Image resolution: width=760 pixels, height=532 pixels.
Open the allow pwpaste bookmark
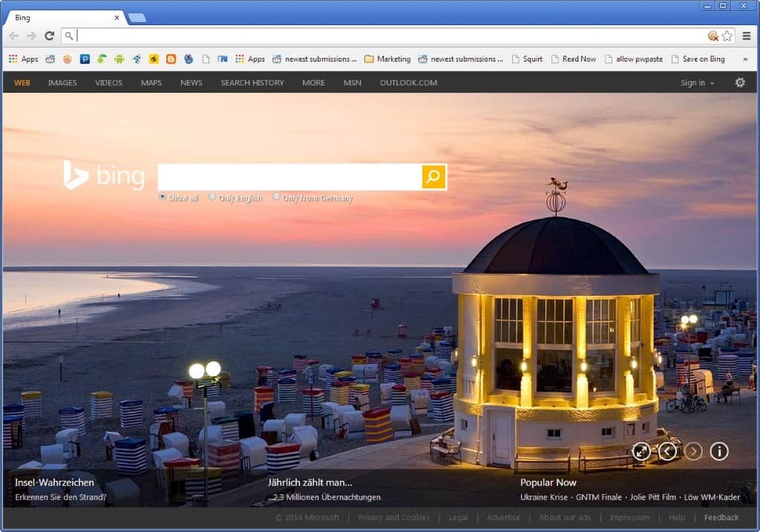point(634,59)
